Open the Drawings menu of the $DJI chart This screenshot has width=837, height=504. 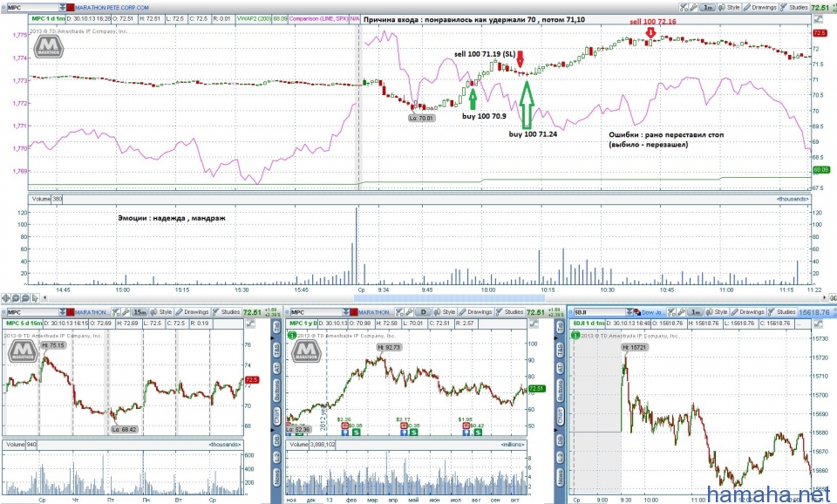tap(748, 312)
